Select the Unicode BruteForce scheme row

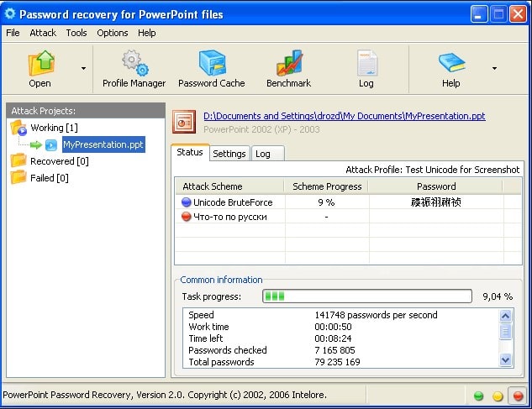[x=348, y=202]
